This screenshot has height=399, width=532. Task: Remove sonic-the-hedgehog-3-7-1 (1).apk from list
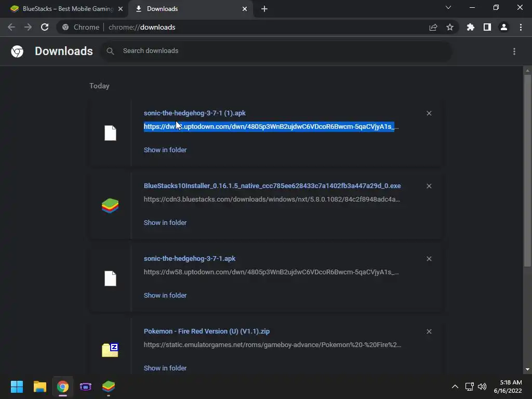coord(429,113)
